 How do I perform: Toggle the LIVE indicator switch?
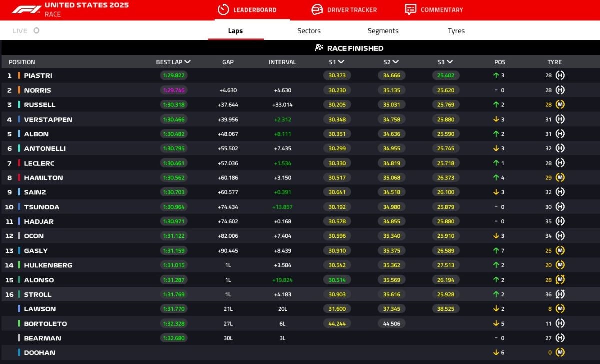click(x=36, y=31)
